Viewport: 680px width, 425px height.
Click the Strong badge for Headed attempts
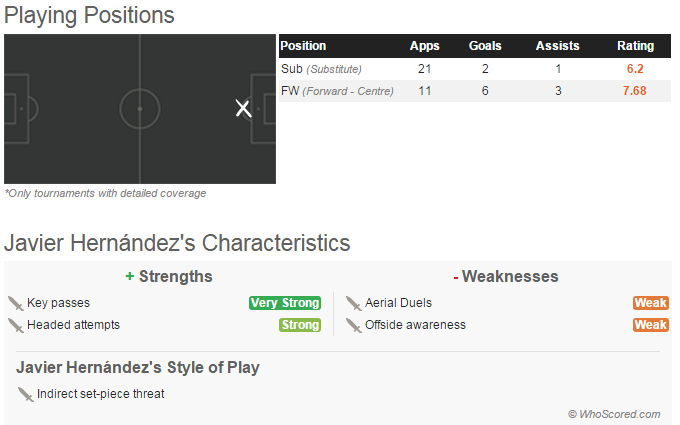300,325
